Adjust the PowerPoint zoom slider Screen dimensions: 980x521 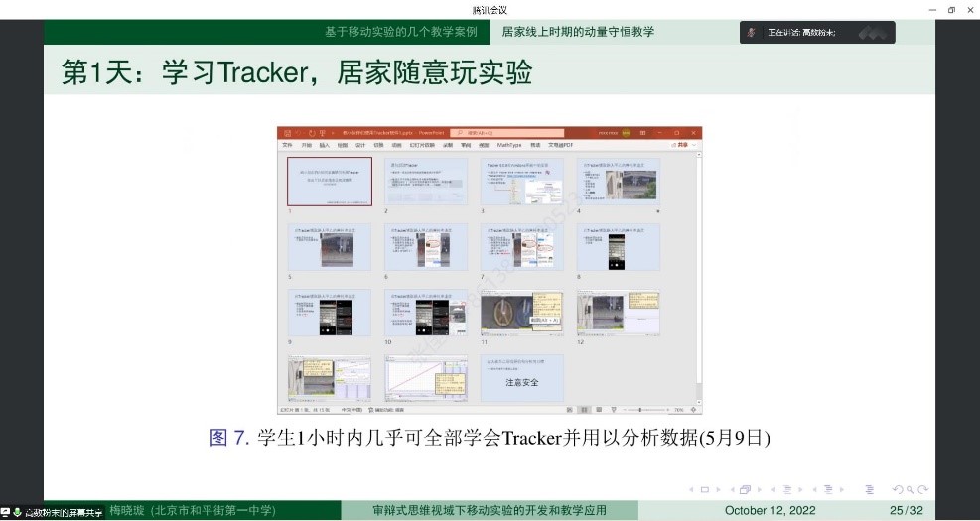pyautogui.click(x=640, y=409)
